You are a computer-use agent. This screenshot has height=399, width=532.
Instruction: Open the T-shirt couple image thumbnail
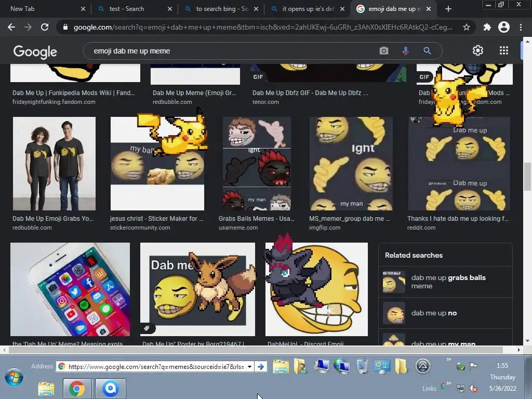tap(54, 164)
